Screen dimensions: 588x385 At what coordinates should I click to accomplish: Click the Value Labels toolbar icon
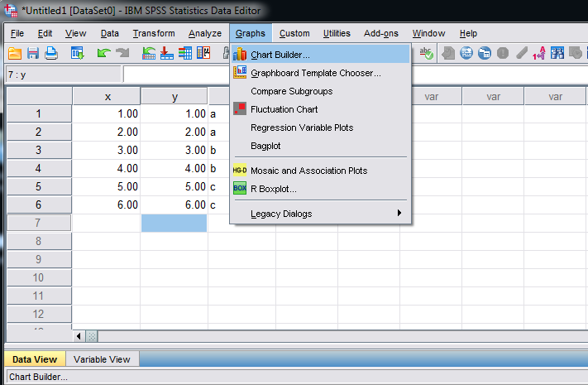tap(538, 53)
